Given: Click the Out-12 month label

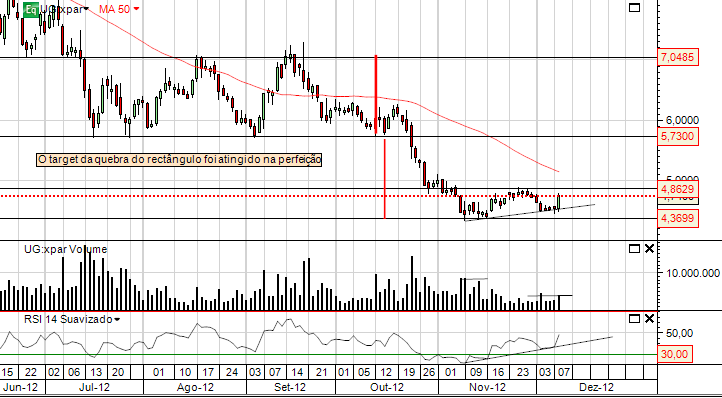Looking at the screenshot, I should click(387, 387).
